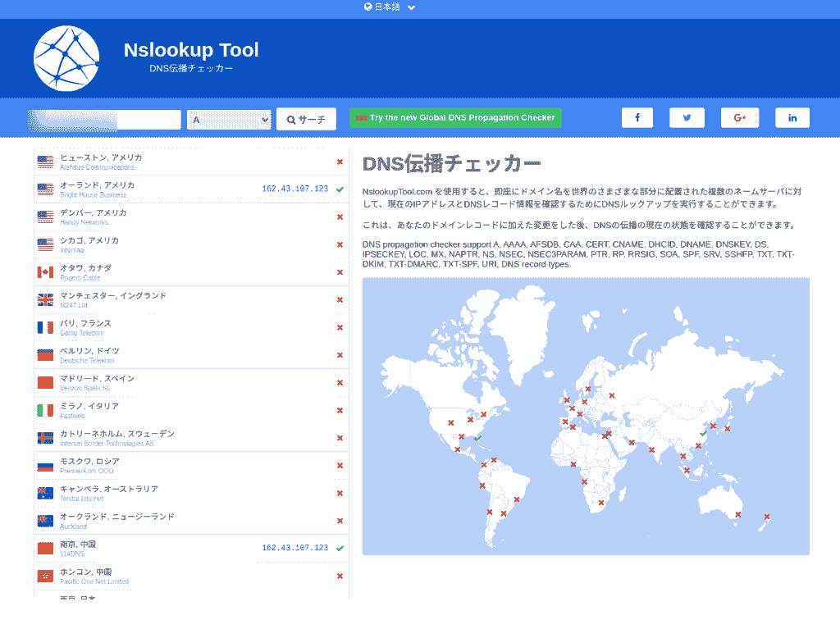
Task: Click the ミラノ, イタリア location name
Action: pos(89,406)
